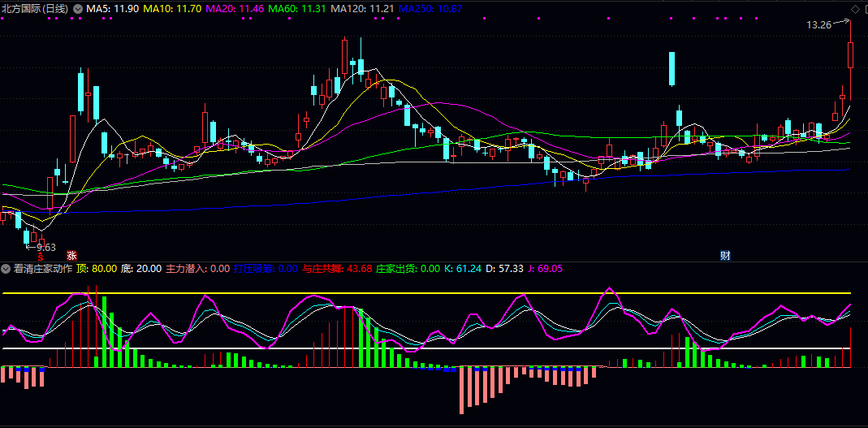Viewport: 868px width, 428px height.
Task: Click the 庄家出货: 0.00 value
Action: 408,269
